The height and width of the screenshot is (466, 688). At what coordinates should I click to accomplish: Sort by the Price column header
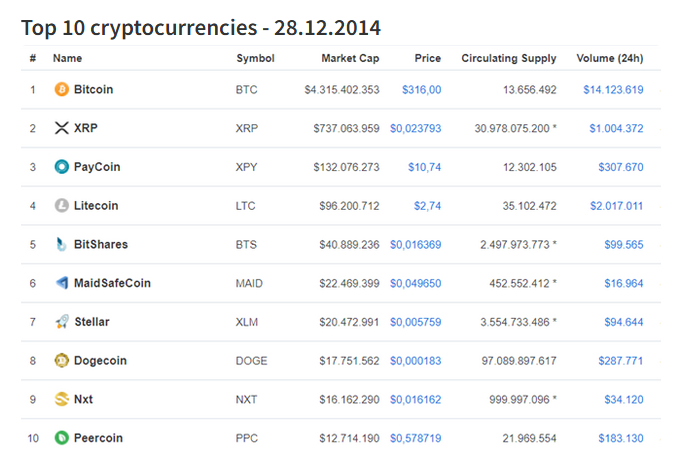(428, 58)
